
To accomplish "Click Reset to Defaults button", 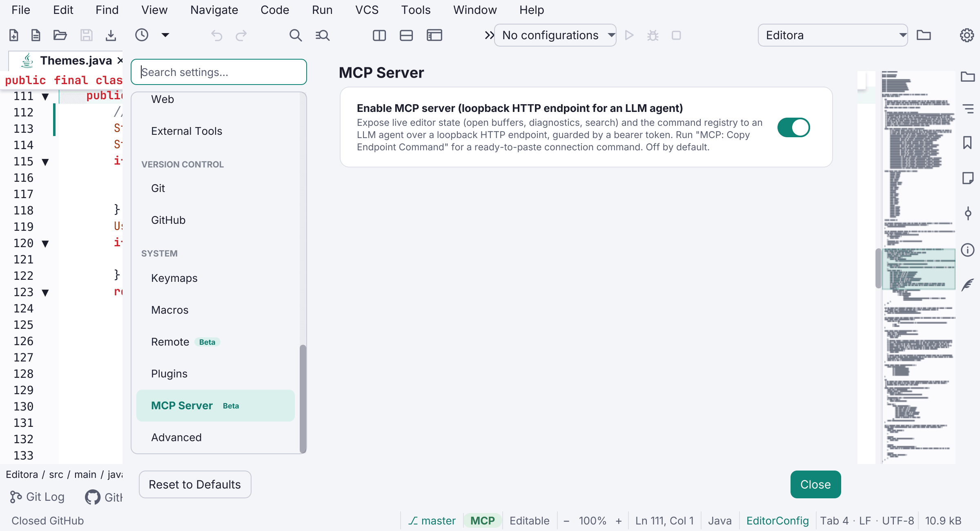I will [195, 484].
